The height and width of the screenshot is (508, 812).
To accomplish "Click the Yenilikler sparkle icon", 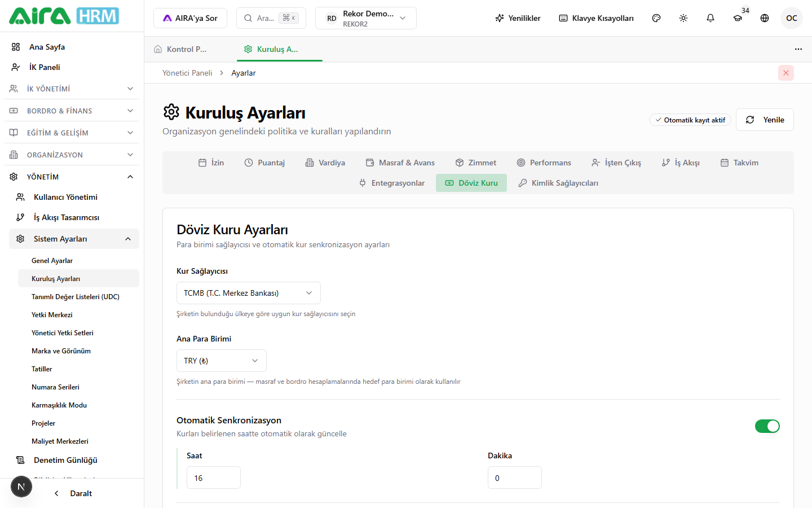I will (500, 18).
